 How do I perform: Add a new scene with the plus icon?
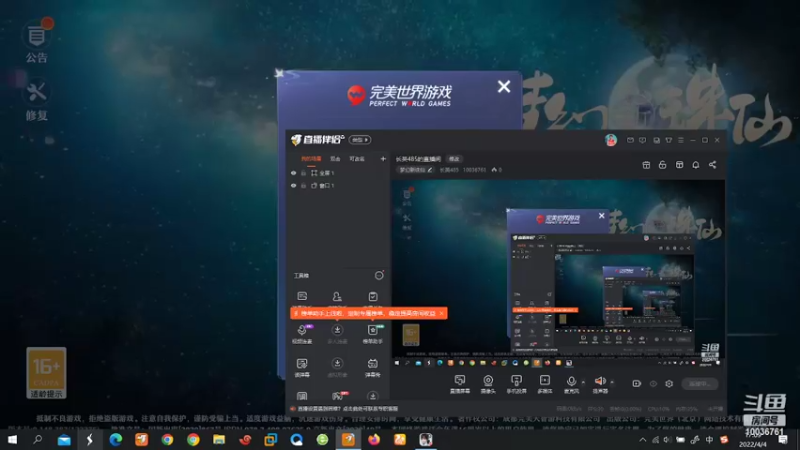pos(383,159)
